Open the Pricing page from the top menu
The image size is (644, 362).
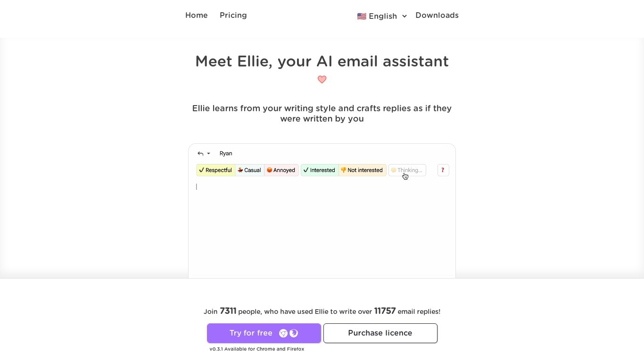pyautogui.click(x=233, y=15)
